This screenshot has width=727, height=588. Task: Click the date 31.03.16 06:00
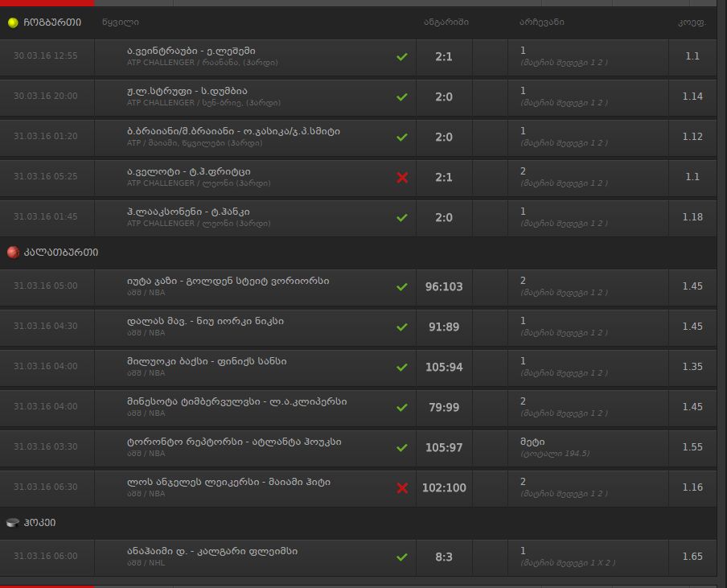(x=45, y=556)
